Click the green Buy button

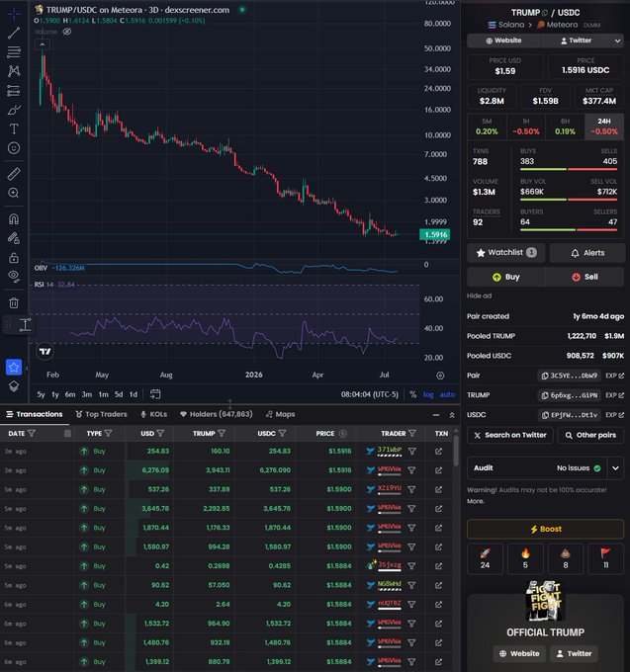[506, 277]
